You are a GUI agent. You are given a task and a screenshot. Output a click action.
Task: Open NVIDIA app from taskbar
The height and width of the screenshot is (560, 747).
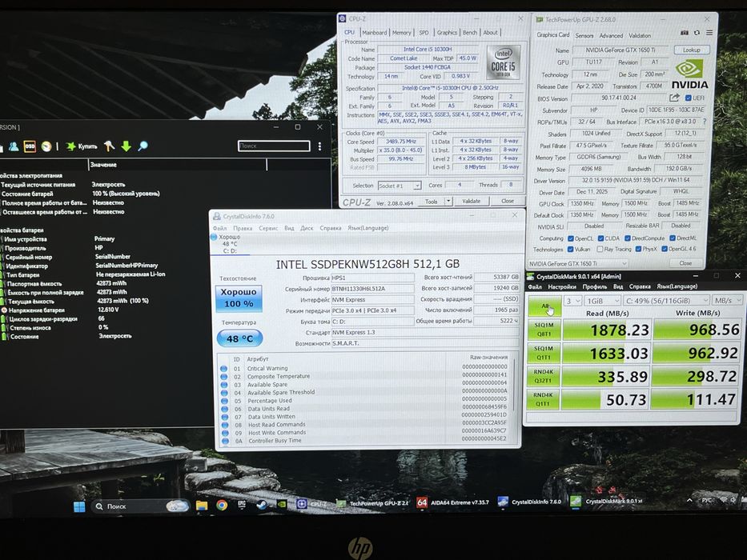(x=282, y=504)
